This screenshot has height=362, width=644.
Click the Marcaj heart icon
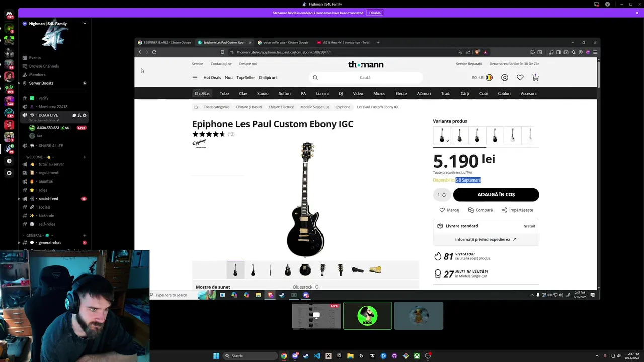pos(442,210)
